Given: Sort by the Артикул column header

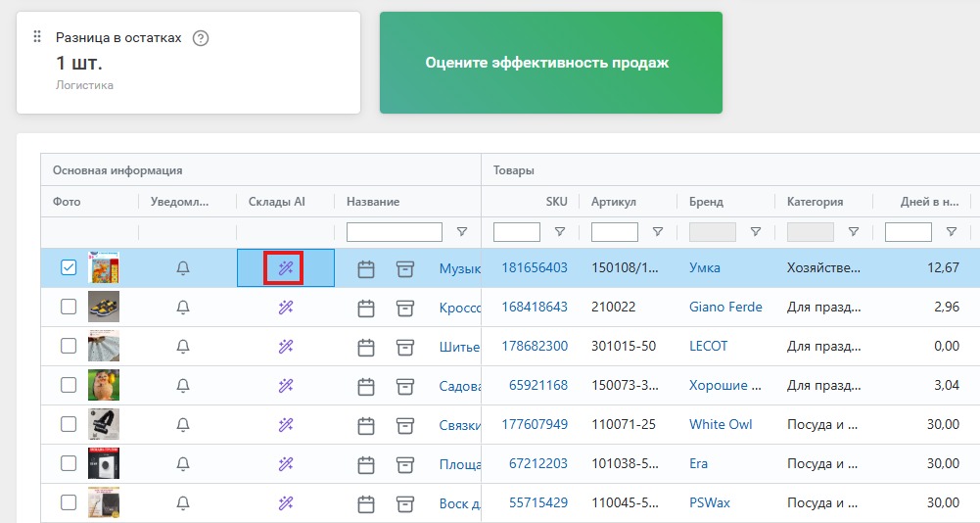Looking at the screenshot, I should point(614,202).
